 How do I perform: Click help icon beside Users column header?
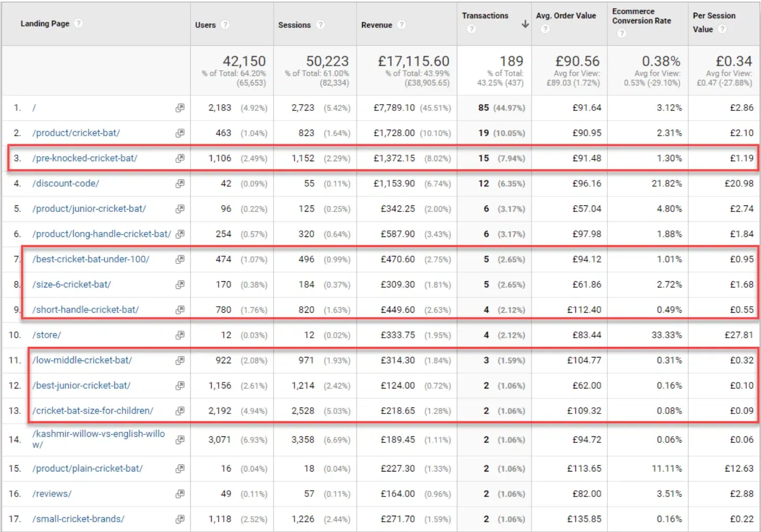(x=225, y=25)
